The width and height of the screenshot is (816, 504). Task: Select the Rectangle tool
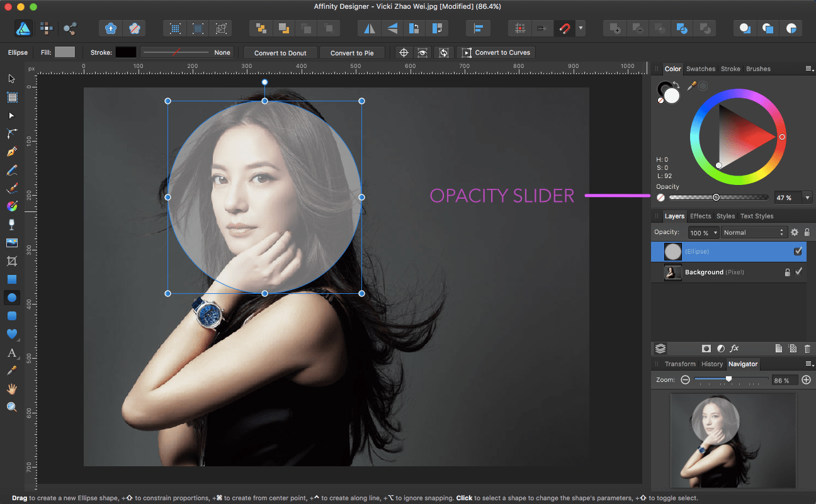coord(11,279)
